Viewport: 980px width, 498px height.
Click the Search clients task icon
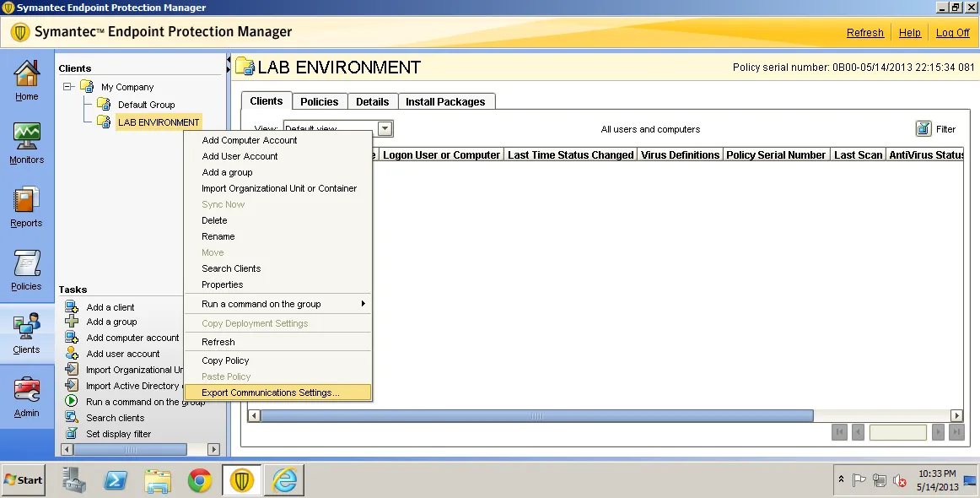tap(72, 417)
